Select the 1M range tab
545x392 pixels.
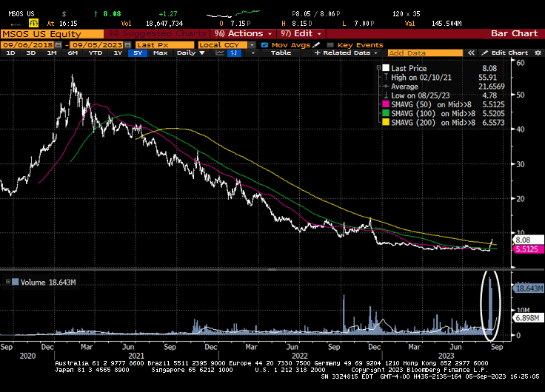click(51, 53)
